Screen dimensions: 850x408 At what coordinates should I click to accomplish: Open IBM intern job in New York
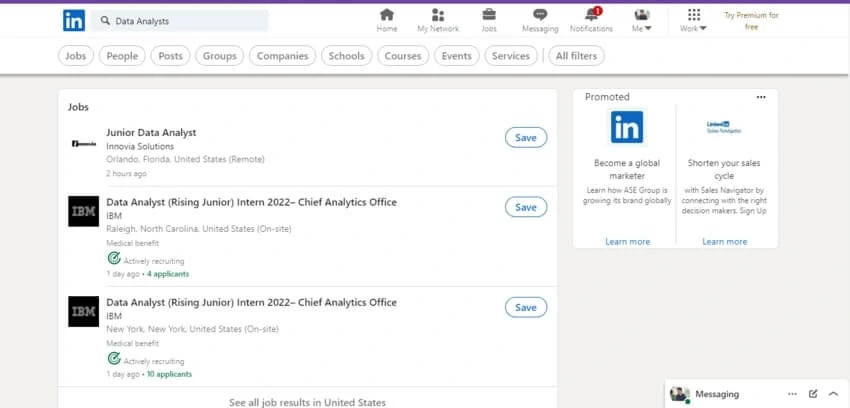click(252, 302)
